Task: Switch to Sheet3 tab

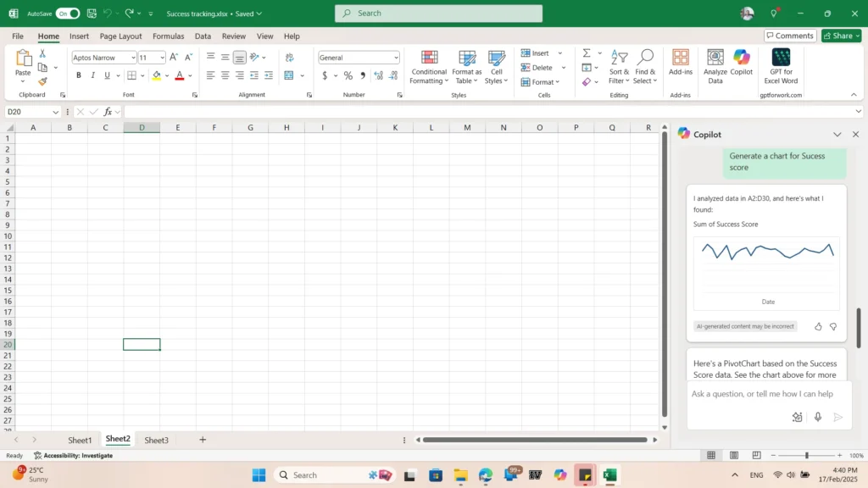Action: (x=156, y=441)
